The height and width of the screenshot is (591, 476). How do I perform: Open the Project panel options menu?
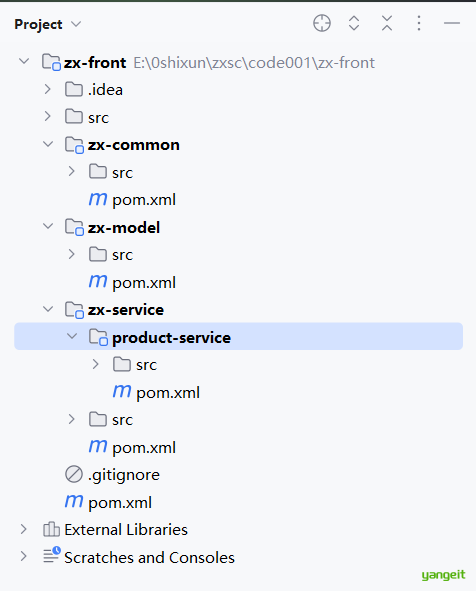(x=419, y=23)
